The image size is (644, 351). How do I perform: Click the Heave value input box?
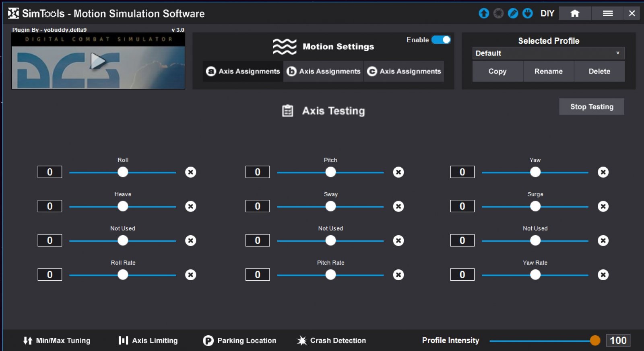click(50, 206)
